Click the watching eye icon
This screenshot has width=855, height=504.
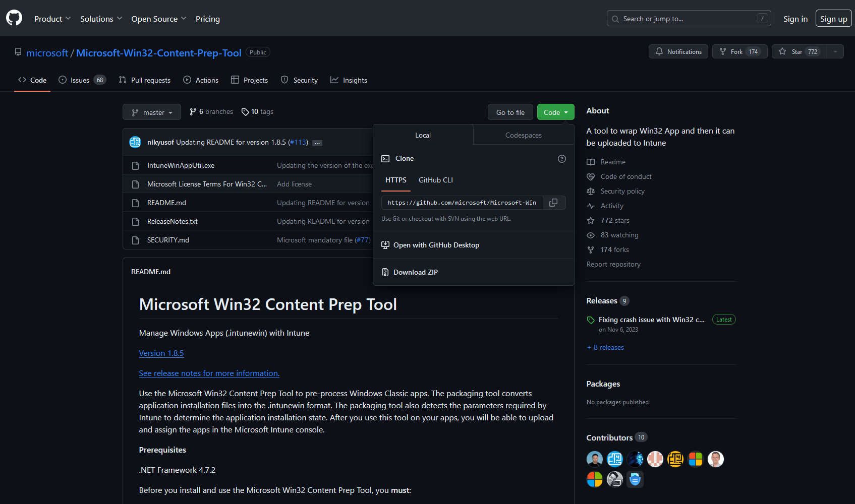[591, 235]
